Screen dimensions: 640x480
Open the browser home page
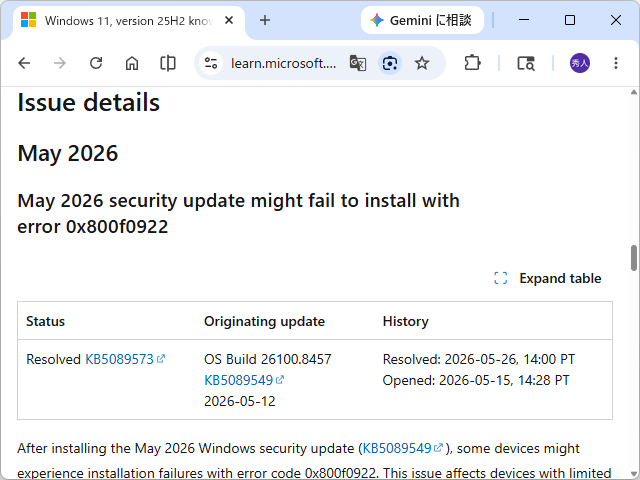tap(131, 63)
